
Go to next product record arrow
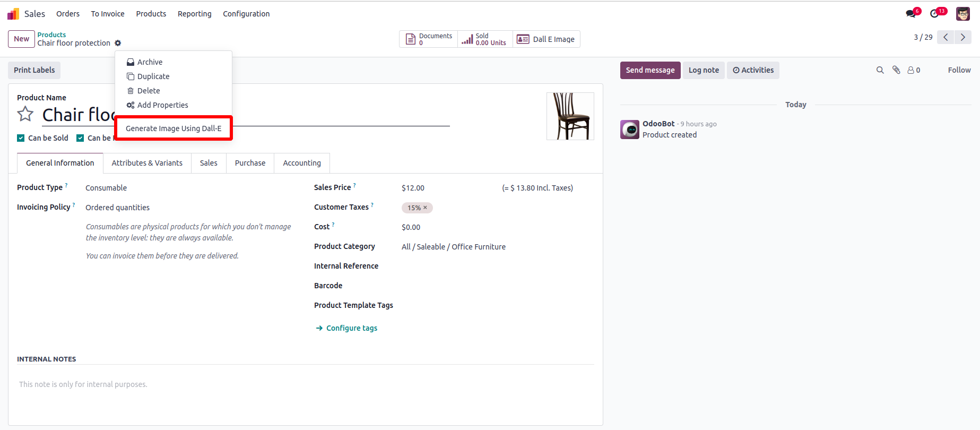pyautogui.click(x=963, y=37)
